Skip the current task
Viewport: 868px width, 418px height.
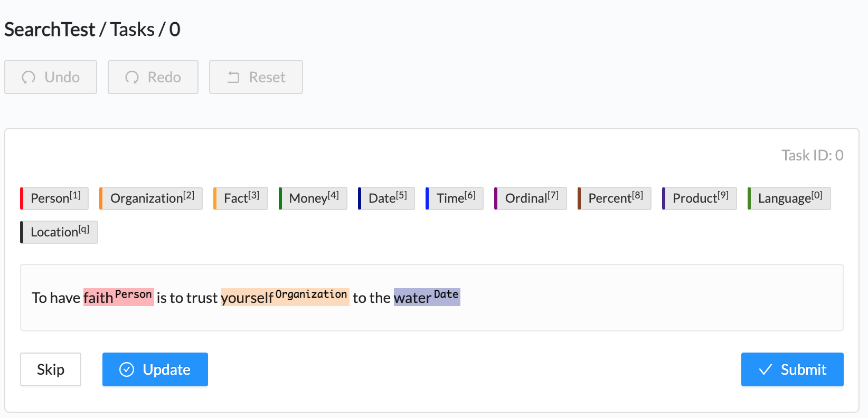(51, 369)
